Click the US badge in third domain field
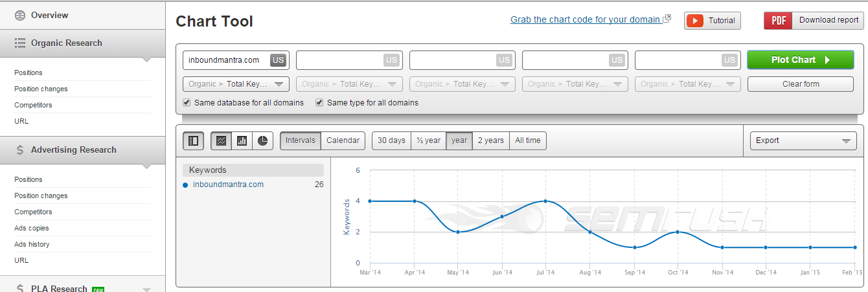The image size is (868, 292). coord(504,60)
